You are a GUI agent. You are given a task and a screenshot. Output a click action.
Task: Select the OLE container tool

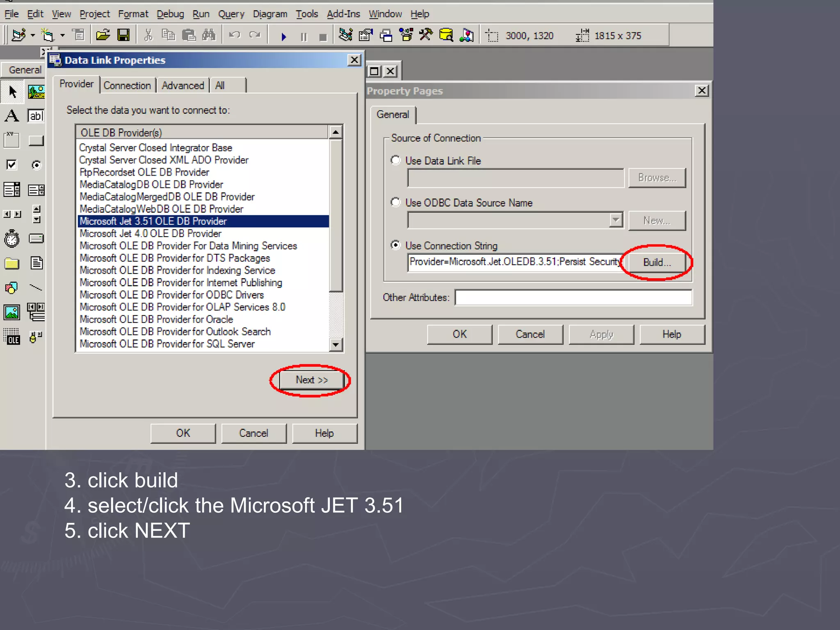[x=11, y=336]
